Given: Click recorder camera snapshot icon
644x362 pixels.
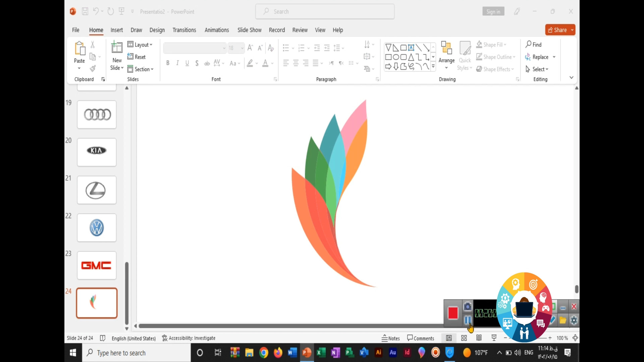Looking at the screenshot, I should 468,306.
